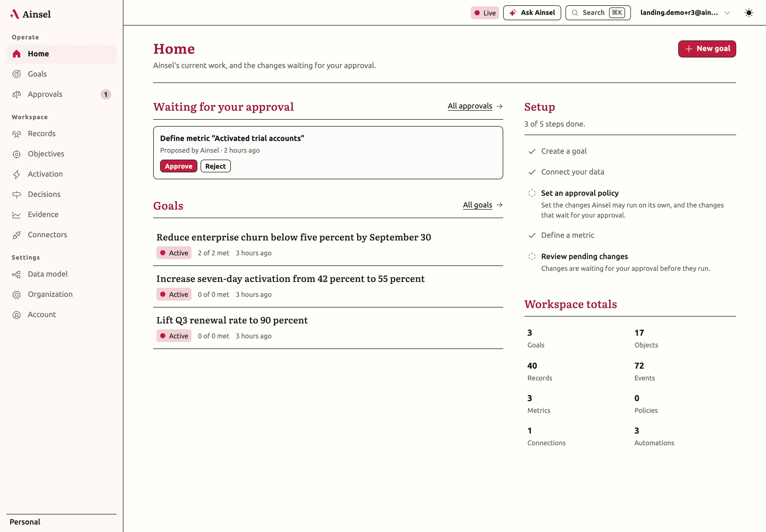Click "2 of 2 met" on churn goal

(x=213, y=253)
